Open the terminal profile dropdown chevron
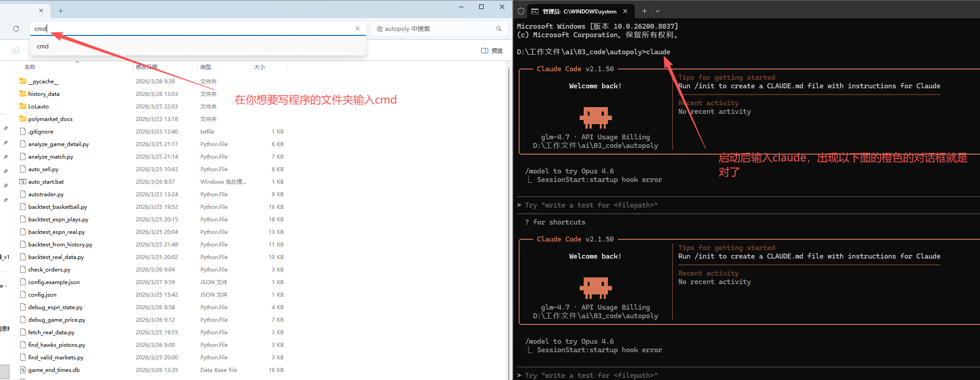 (x=658, y=11)
